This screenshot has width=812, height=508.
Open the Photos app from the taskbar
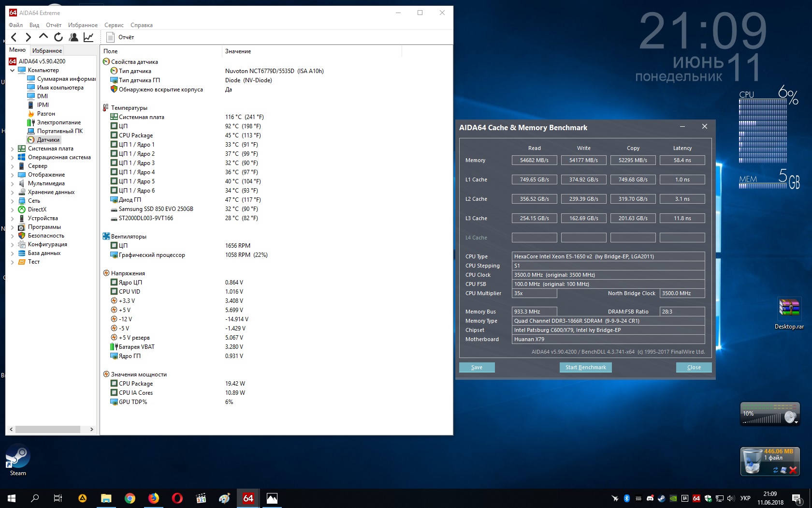tap(272, 498)
